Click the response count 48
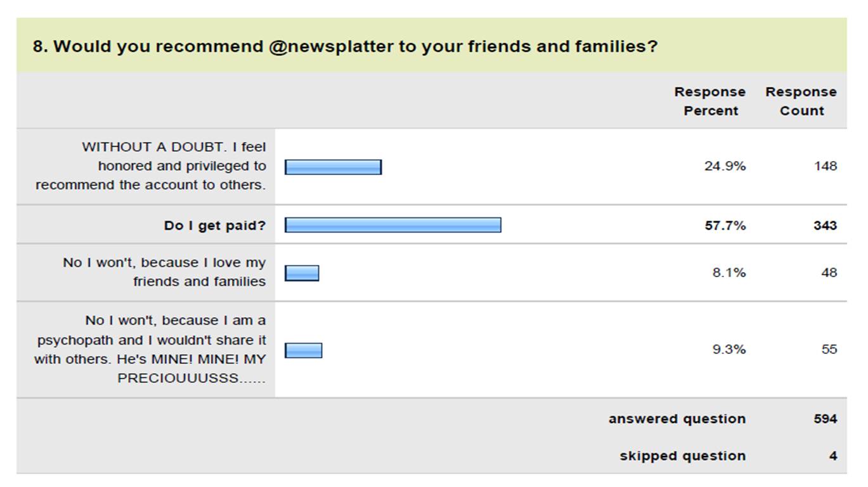 coord(829,273)
